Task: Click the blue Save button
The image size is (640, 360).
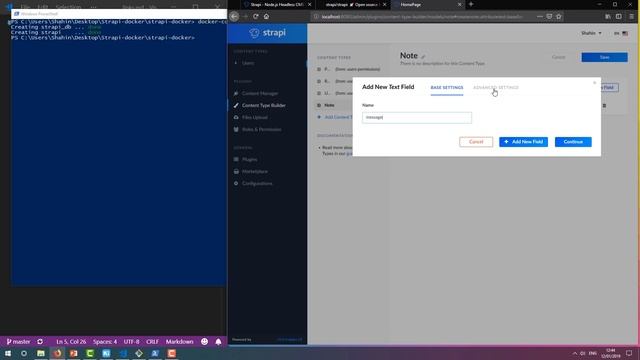Action: [604, 57]
